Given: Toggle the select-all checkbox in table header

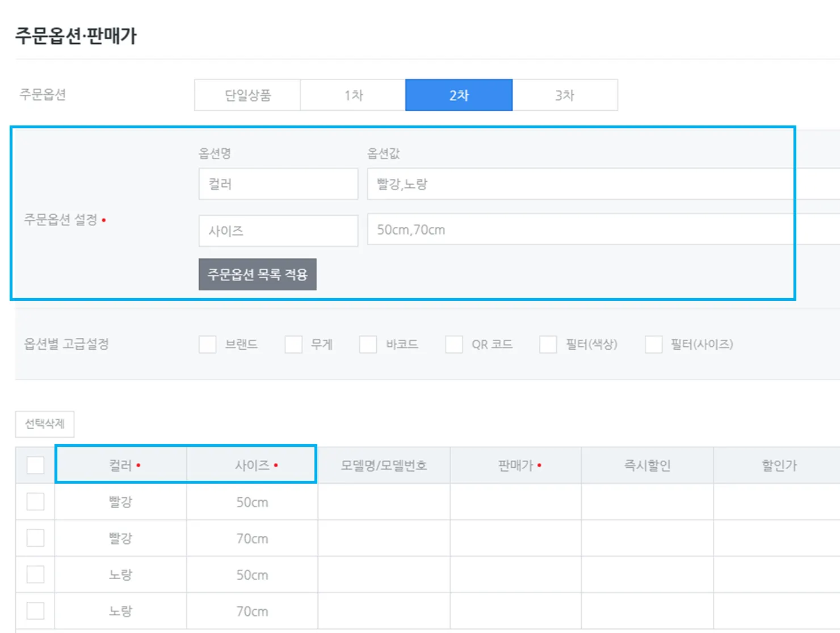Looking at the screenshot, I should (x=35, y=466).
